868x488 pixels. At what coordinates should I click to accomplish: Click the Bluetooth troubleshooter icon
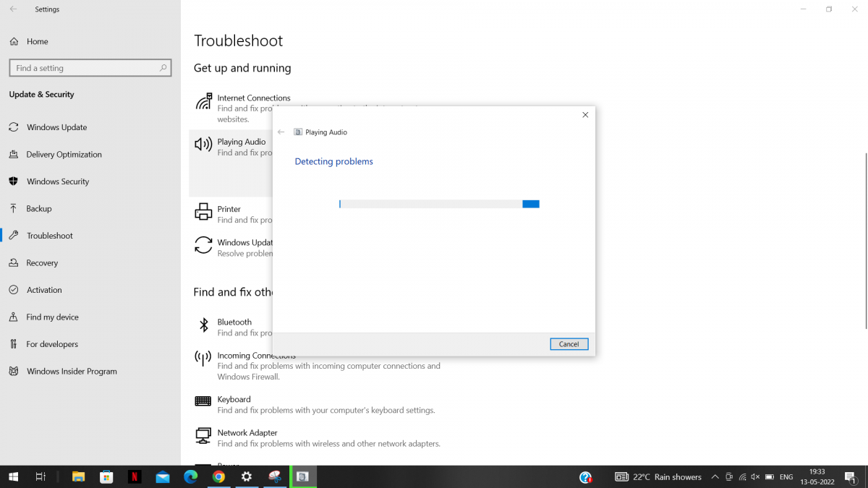coord(202,324)
